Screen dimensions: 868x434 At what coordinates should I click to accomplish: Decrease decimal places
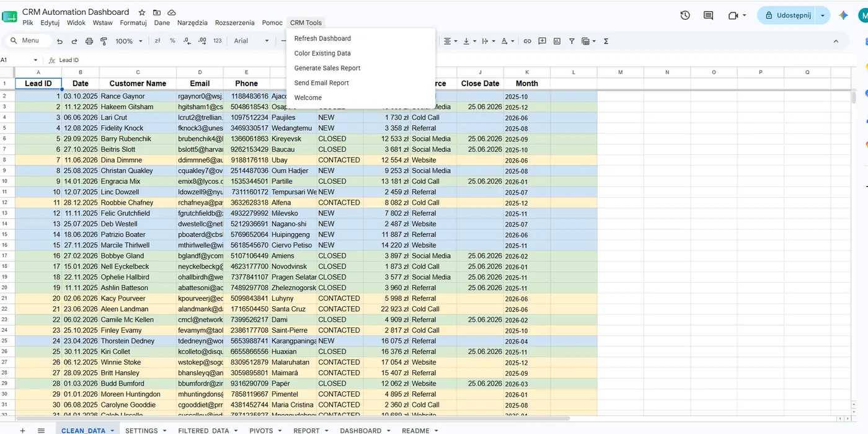(187, 41)
